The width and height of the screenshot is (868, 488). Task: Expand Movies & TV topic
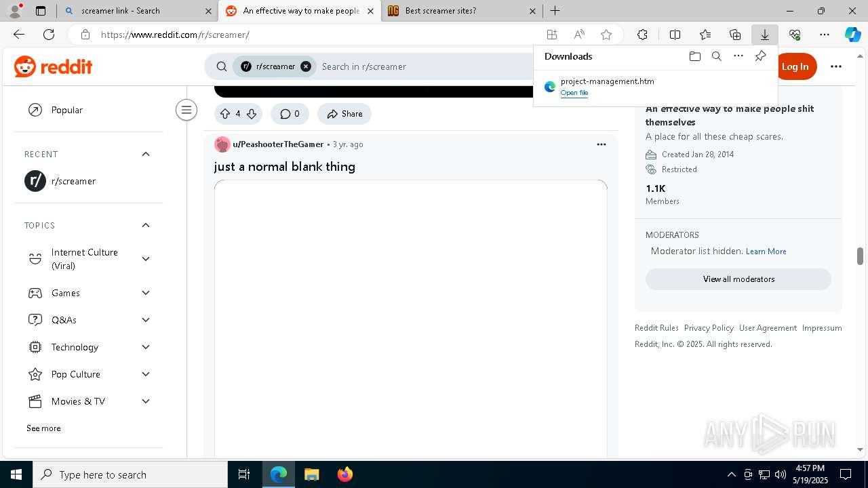[146, 401]
